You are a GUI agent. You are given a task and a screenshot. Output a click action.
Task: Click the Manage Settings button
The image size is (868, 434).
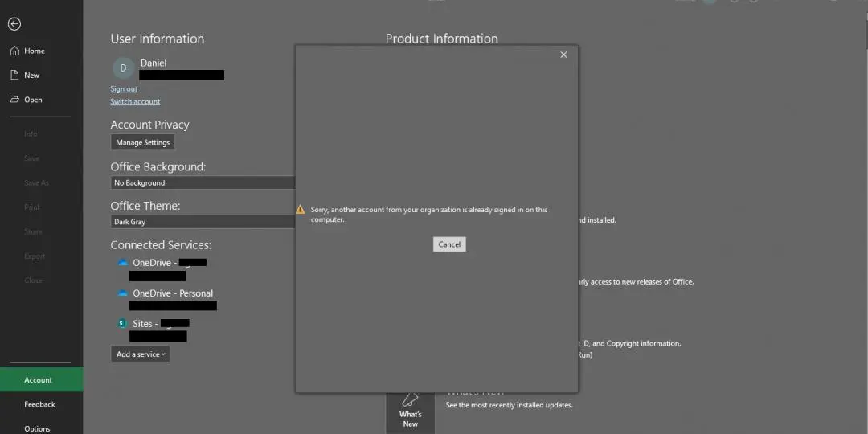[142, 143]
